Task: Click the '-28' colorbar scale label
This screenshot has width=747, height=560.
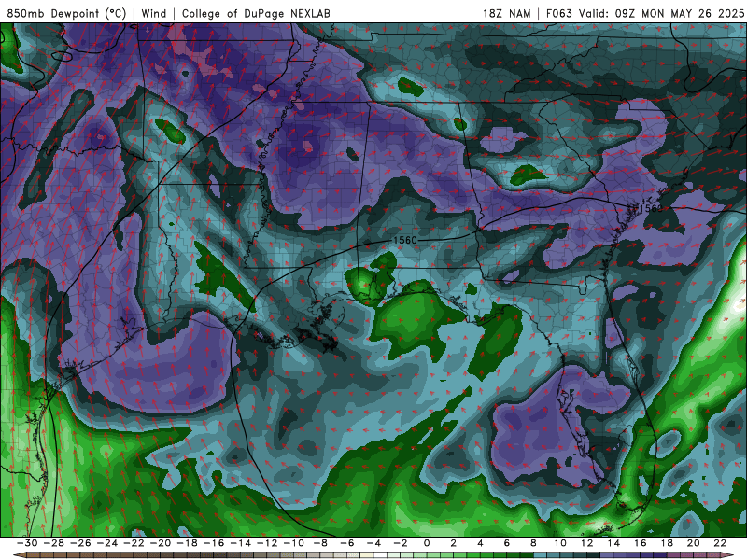Action: point(54,543)
